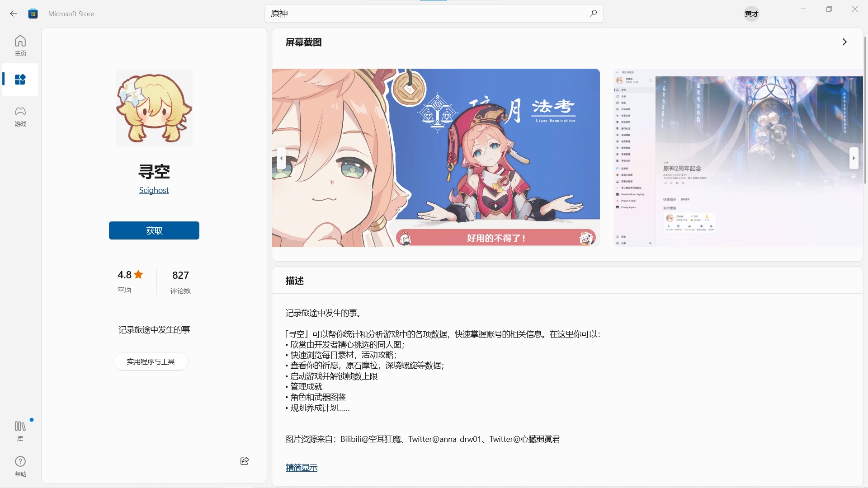Open the 库 library
Image resolution: width=868 pixels, height=488 pixels.
click(20, 431)
